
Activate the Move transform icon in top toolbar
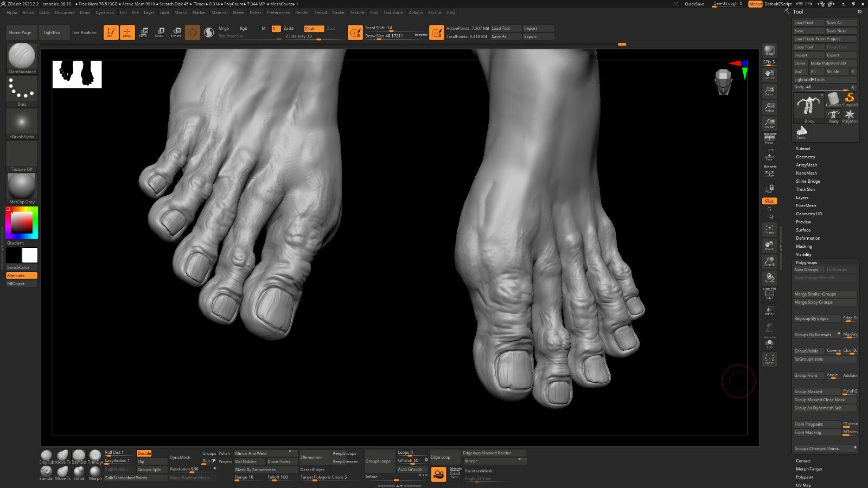(144, 32)
